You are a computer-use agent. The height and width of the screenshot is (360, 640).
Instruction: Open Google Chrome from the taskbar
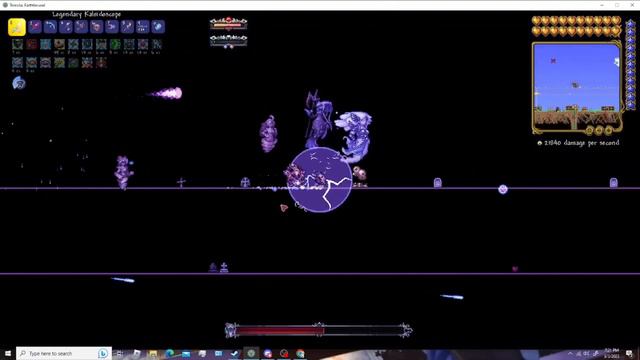[x=300, y=353]
